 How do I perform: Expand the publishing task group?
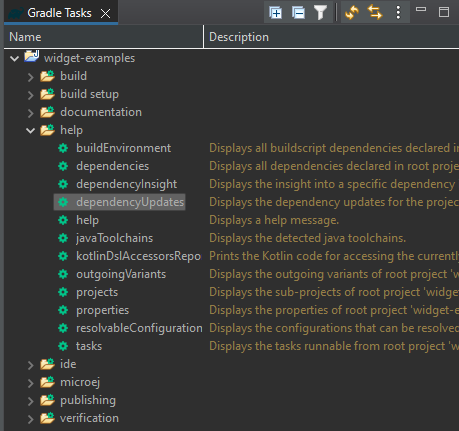tap(31, 401)
